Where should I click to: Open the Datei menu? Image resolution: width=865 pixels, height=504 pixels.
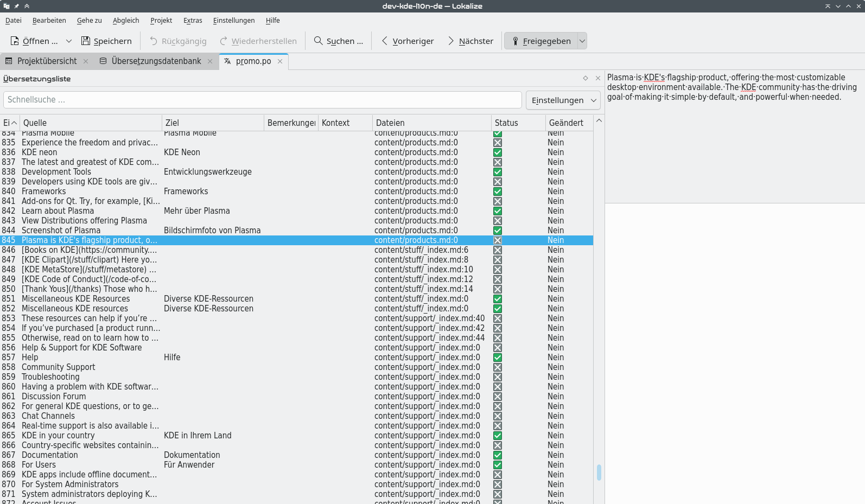(x=14, y=20)
